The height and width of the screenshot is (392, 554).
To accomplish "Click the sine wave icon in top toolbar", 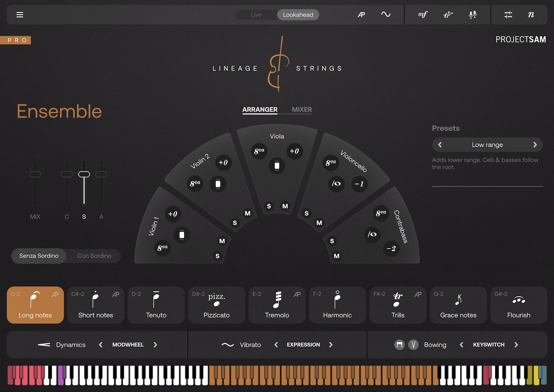I will pos(386,15).
